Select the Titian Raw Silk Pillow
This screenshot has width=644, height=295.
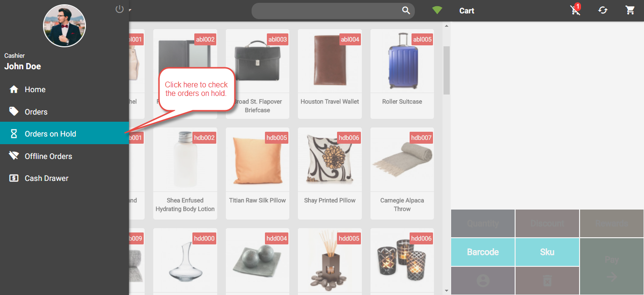coord(257,174)
